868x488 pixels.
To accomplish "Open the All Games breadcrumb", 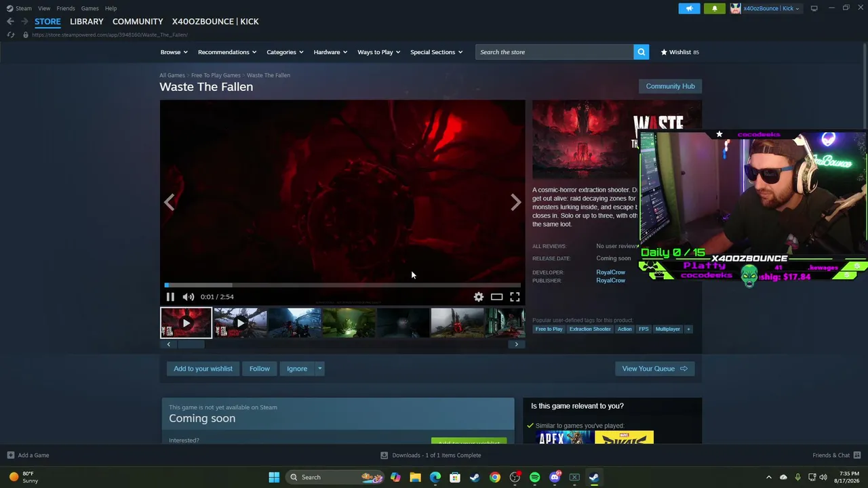I will coord(172,75).
